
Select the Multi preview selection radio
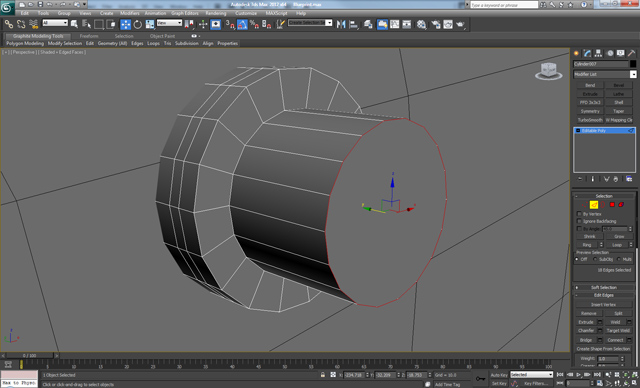point(619,259)
